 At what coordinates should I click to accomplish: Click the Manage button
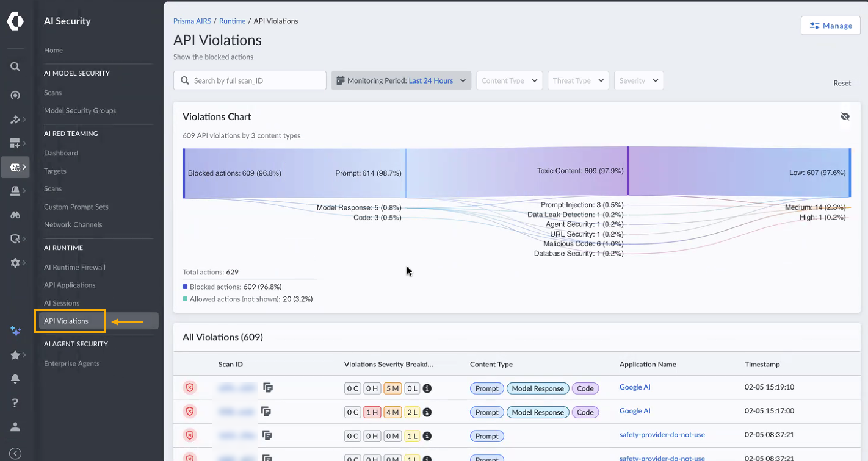click(x=830, y=26)
